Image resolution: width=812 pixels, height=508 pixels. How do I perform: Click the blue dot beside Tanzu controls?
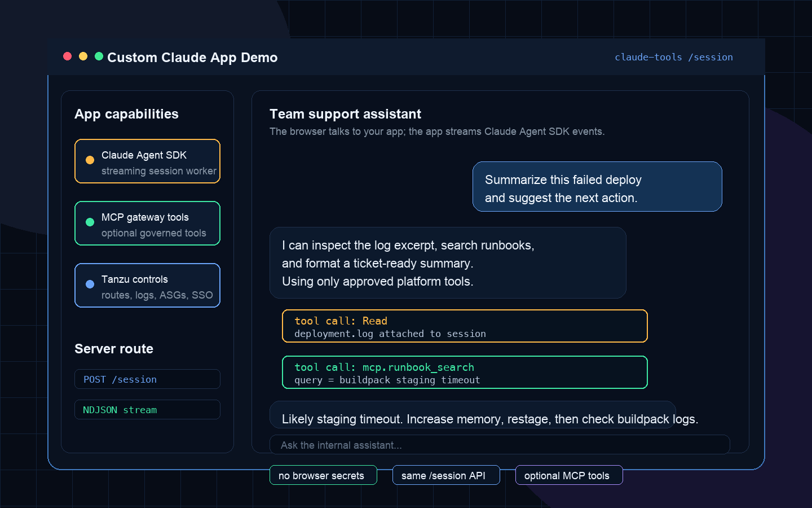(90, 284)
